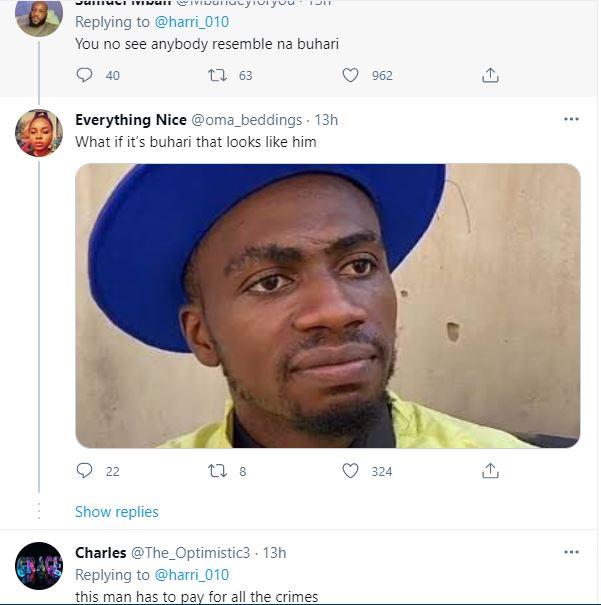This screenshot has width=601, height=605.
Task: Open the 13h timestamp on Everything Nice's tweet
Action: (x=326, y=120)
